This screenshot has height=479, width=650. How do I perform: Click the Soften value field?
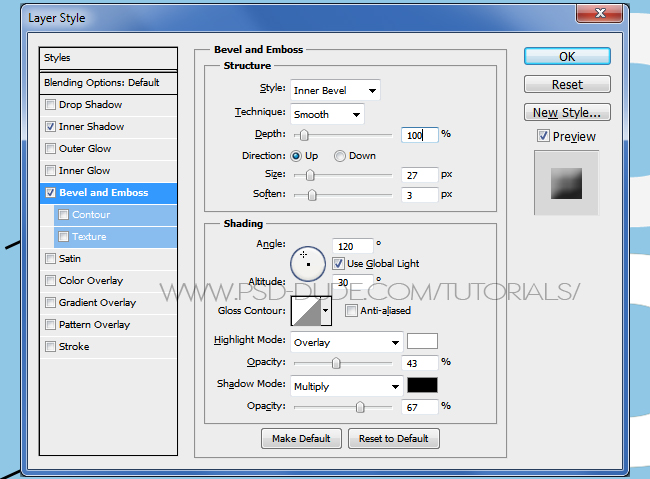click(x=420, y=195)
